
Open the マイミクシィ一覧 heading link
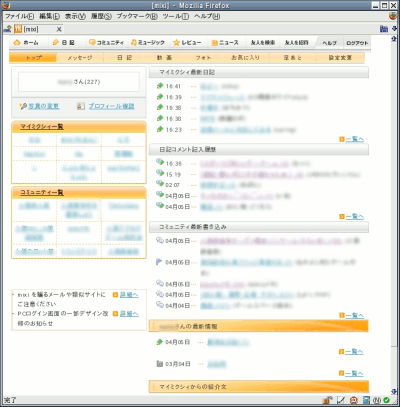pos(42,127)
